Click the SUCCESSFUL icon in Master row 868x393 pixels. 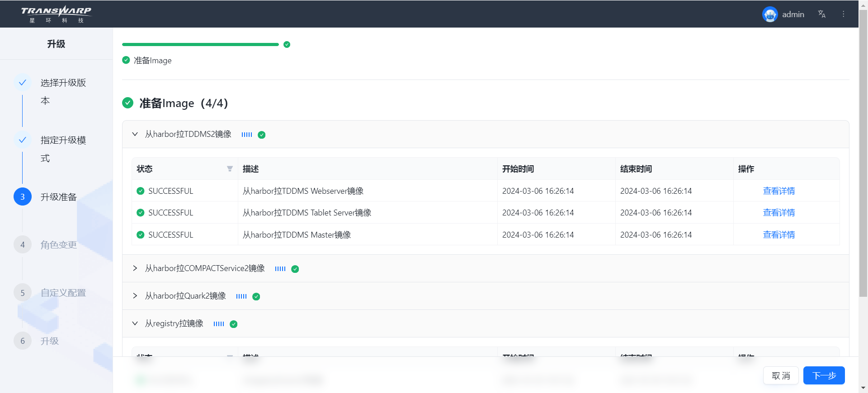[141, 234]
